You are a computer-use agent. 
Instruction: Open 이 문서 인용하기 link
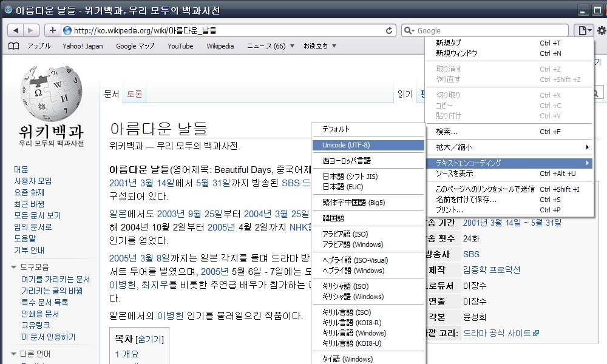pyautogui.click(x=49, y=337)
